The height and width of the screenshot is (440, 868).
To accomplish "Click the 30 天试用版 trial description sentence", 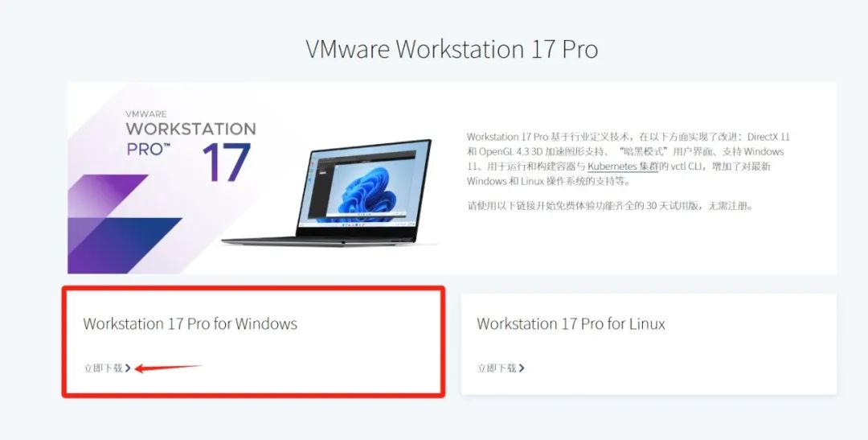I will click(x=610, y=206).
